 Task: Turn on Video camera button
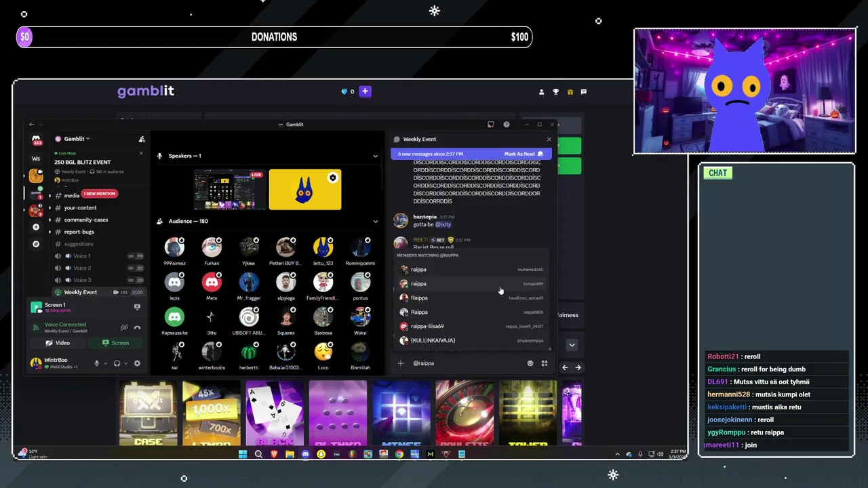[x=58, y=343]
